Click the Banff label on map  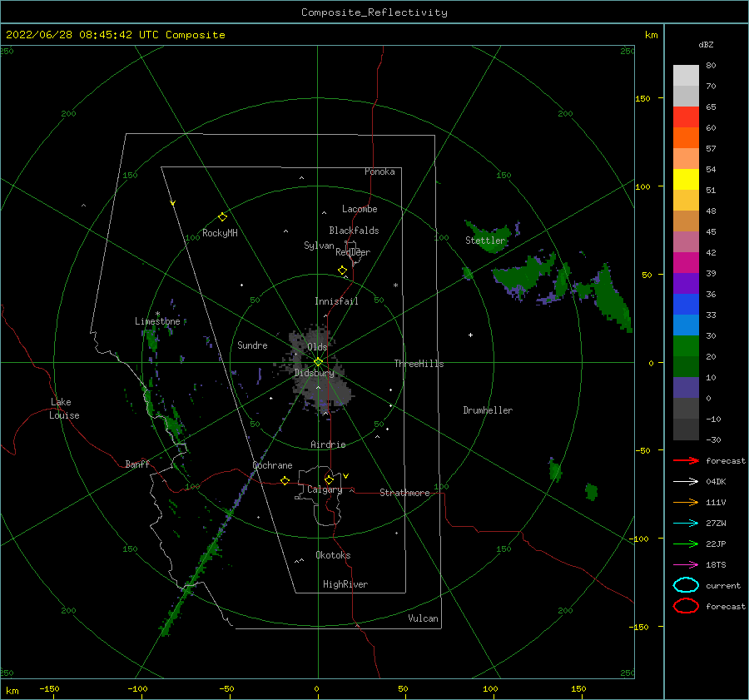click(x=137, y=464)
